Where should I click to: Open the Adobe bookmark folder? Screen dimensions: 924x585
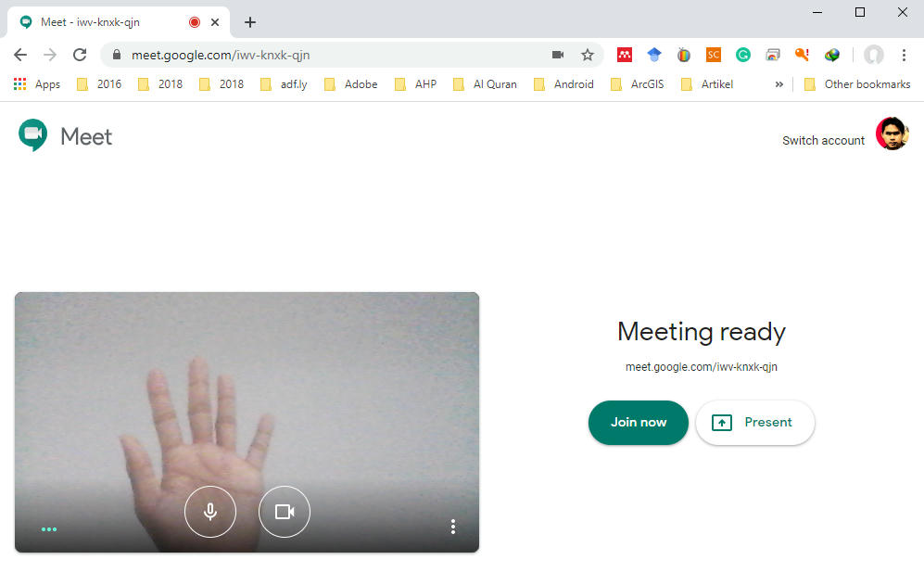[x=350, y=84]
